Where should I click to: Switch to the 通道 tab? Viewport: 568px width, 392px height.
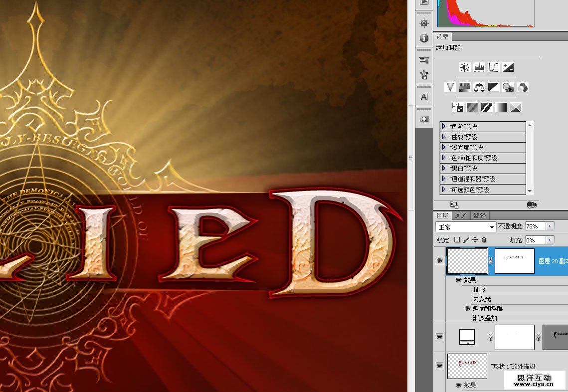(461, 216)
